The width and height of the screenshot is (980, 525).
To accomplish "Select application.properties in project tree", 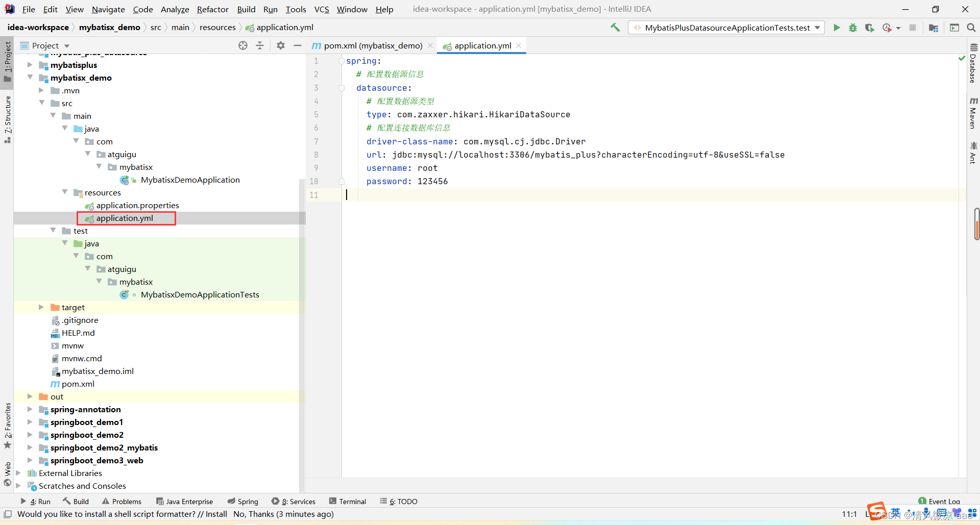I will tap(137, 205).
